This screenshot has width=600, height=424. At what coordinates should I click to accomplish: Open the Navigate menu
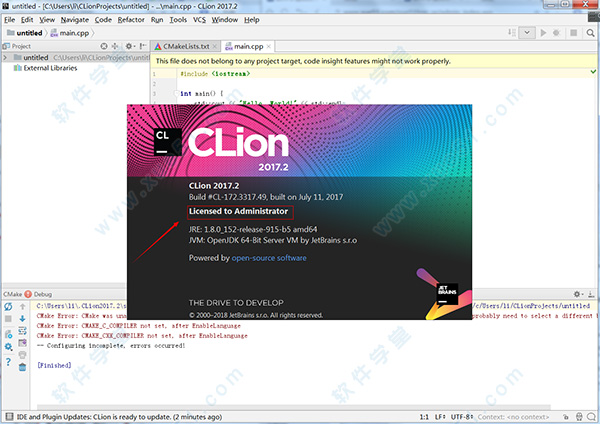(75, 20)
